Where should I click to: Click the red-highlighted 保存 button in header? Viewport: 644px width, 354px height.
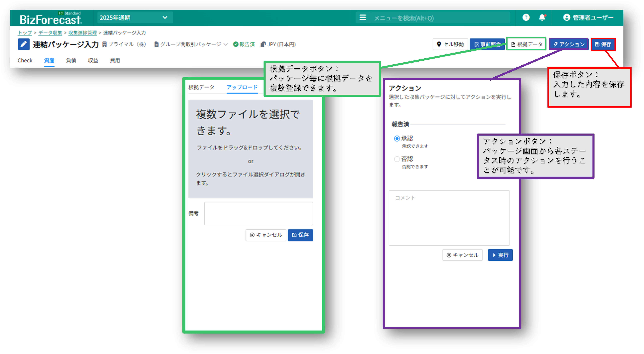coord(603,44)
